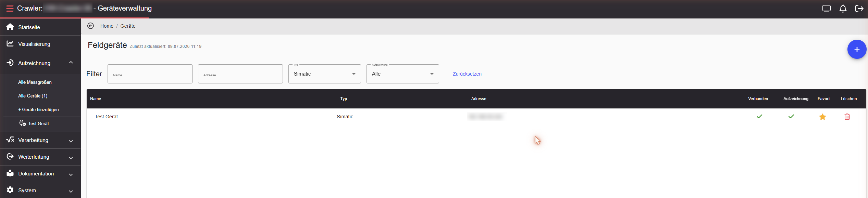868x198 pixels.
Task: Open the hamburger menu icon
Action: point(10,8)
